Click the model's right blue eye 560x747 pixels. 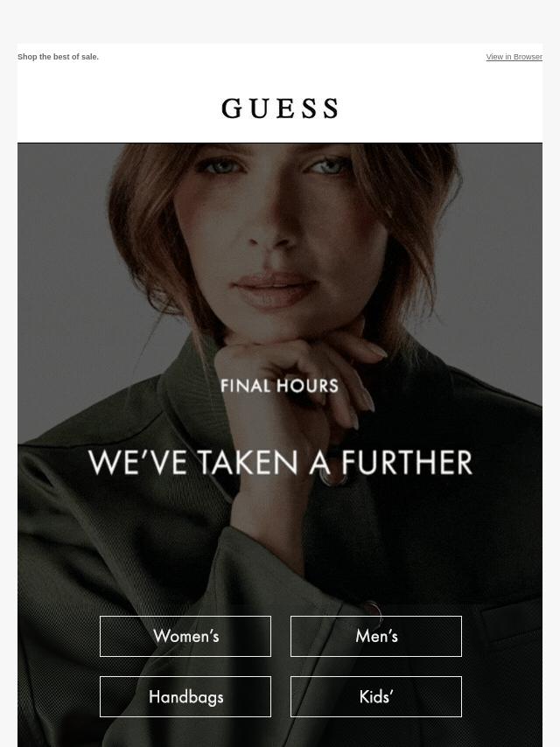(330, 166)
